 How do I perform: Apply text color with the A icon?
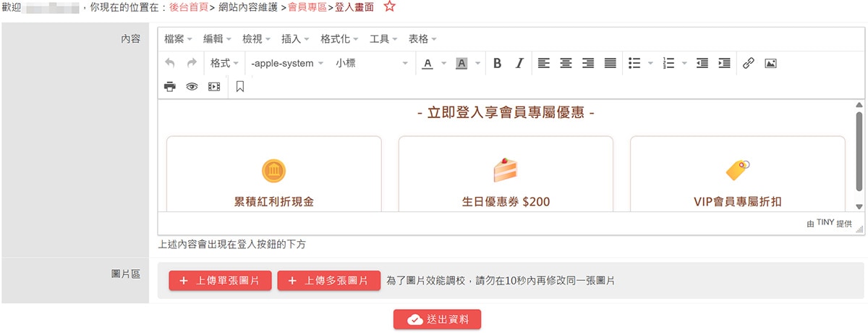coord(427,64)
